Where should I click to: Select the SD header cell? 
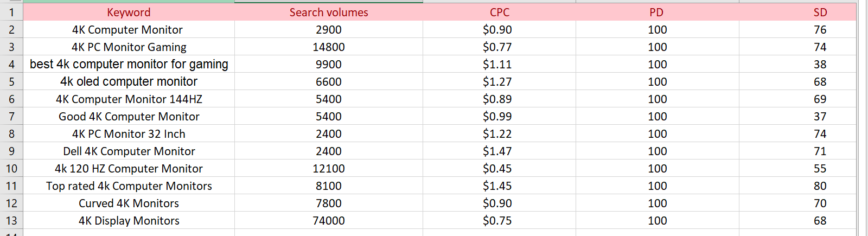coord(820,12)
